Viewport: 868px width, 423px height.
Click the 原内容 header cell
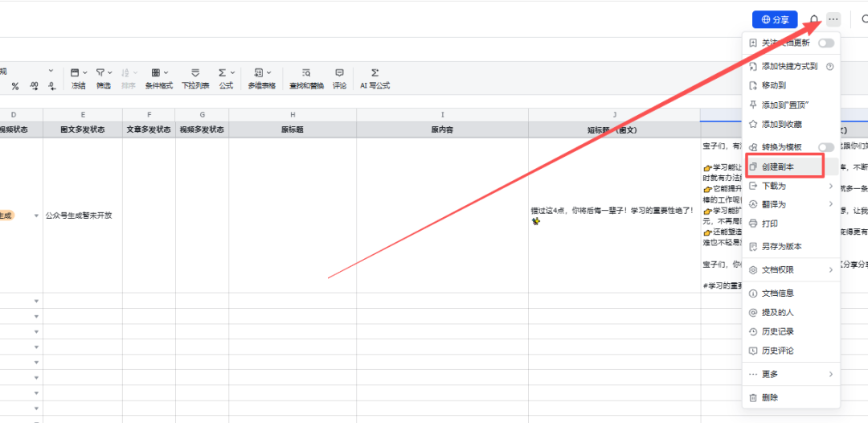coord(442,129)
